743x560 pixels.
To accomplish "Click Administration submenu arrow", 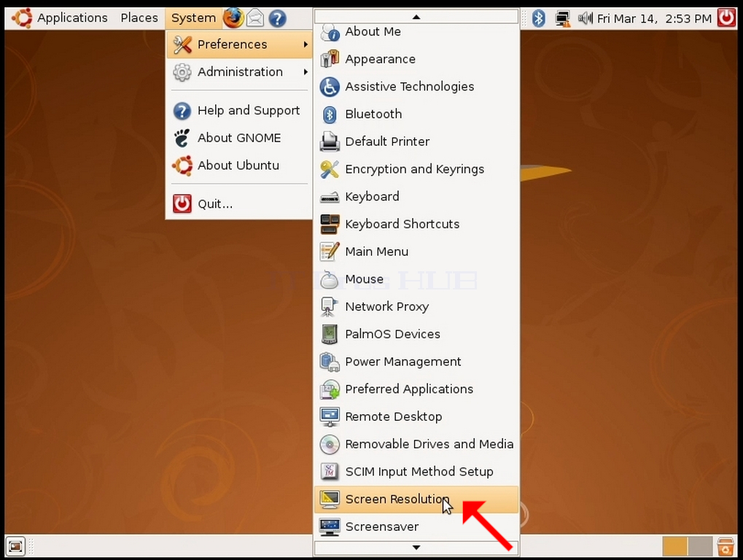I will click(306, 72).
